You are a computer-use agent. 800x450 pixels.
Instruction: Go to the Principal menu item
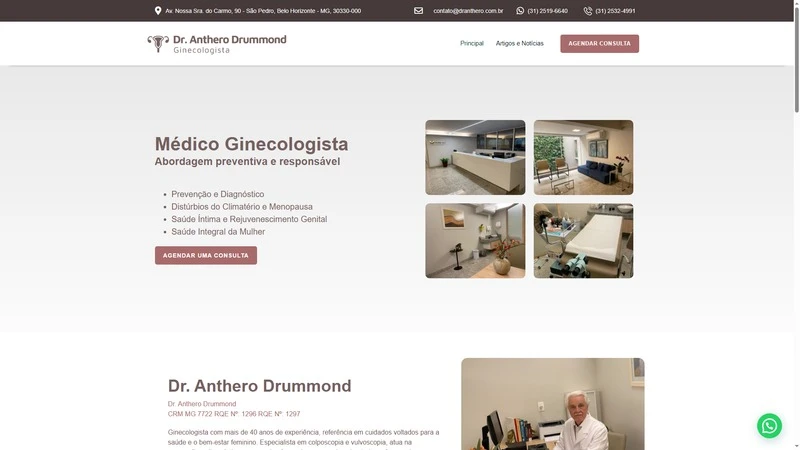(x=472, y=43)
